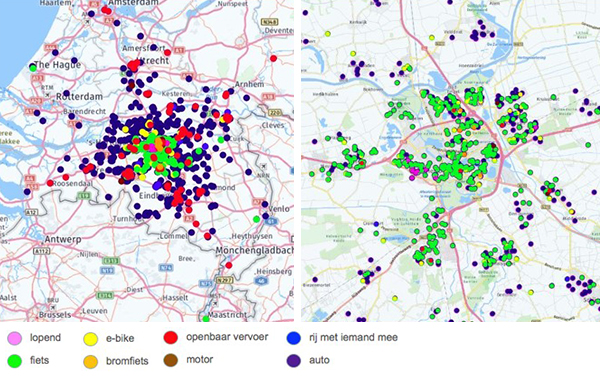Click the Antwerp city label

coord(63,240)
